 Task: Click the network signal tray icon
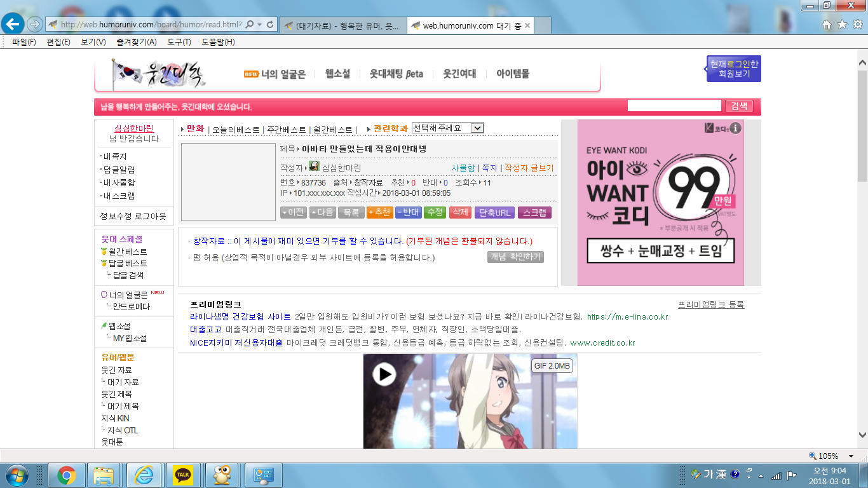click(x=776, y=475)
